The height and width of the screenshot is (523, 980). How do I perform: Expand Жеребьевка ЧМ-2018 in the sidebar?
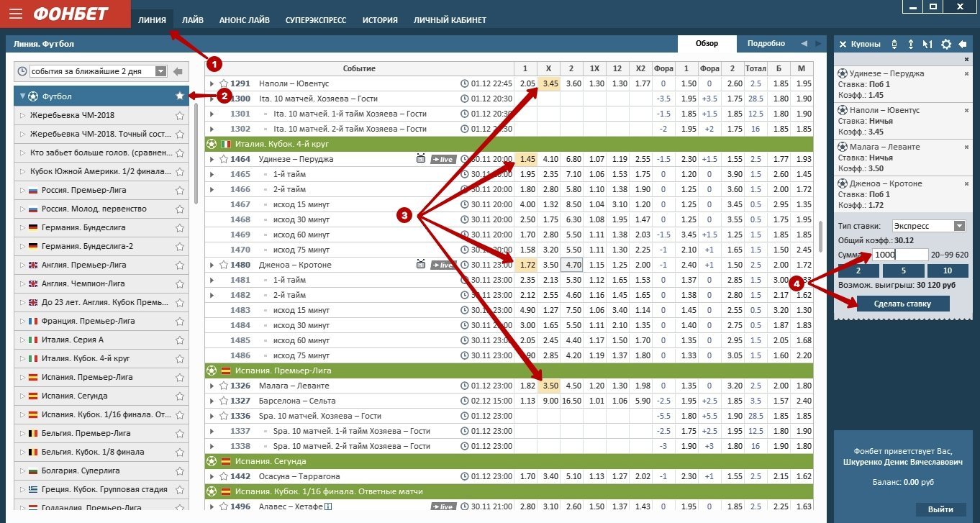[22, 115]
